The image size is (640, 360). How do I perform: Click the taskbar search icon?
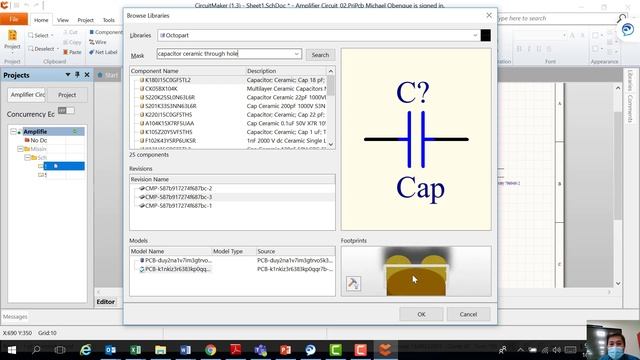pyautogui.click(x=36, y=350)
